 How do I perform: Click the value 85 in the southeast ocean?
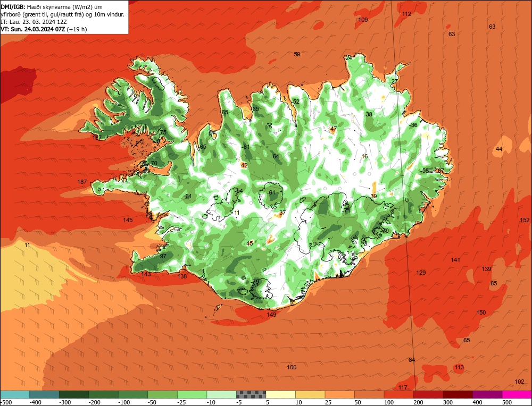point(494,283)
